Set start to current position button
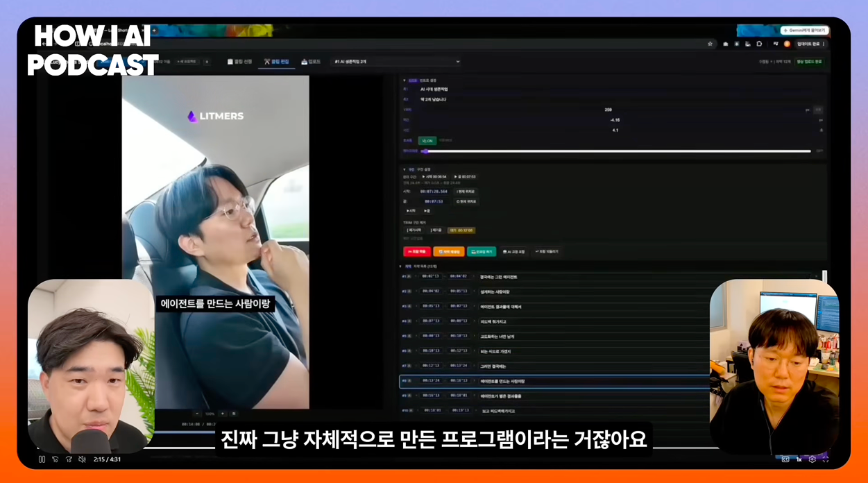The image size is (868, 483). pyautogui.click(x=466, y=192)
